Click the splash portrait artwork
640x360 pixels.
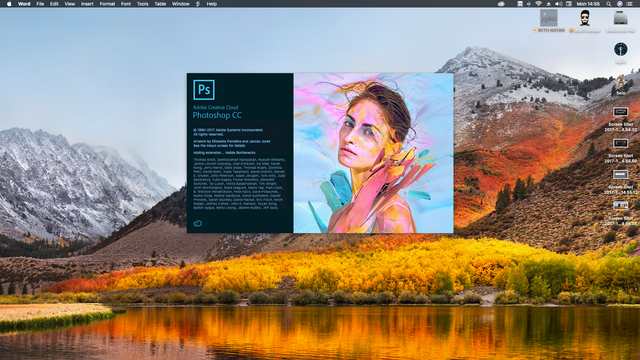click(x=373, y=153)
